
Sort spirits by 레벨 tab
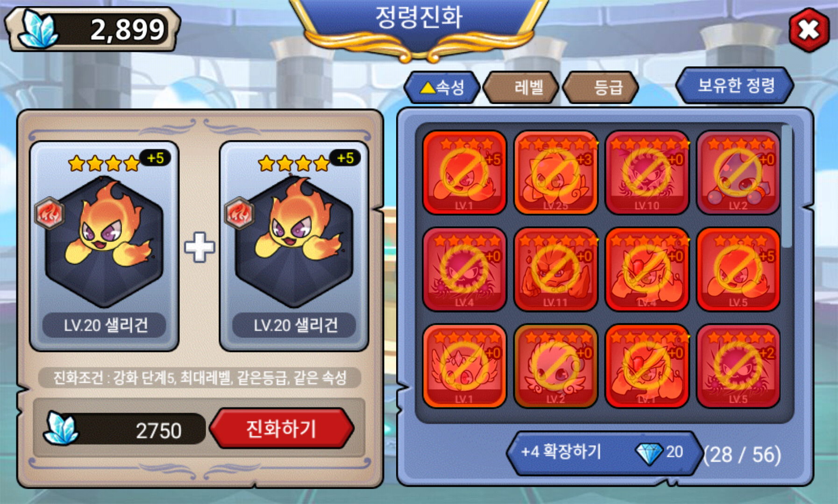click(521, 87)
